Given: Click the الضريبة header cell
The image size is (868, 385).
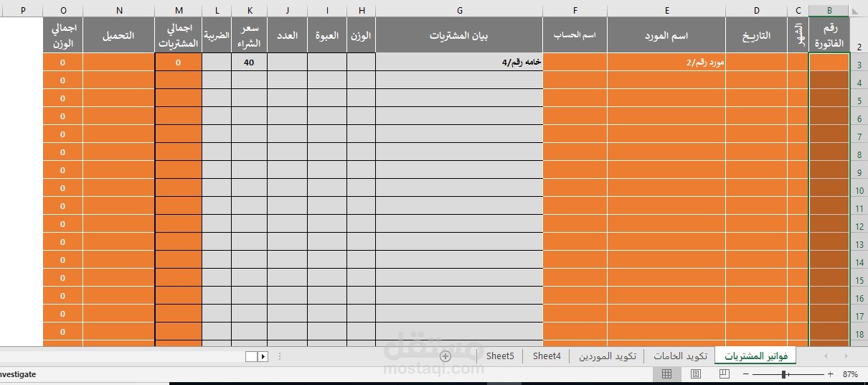Looking at the screenshot, I should [217, 35].
